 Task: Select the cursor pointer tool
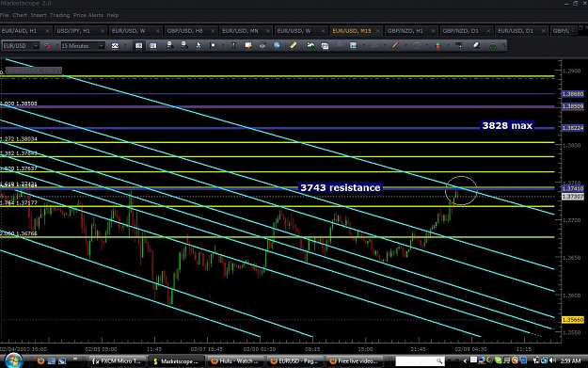[x=199, y=45]
